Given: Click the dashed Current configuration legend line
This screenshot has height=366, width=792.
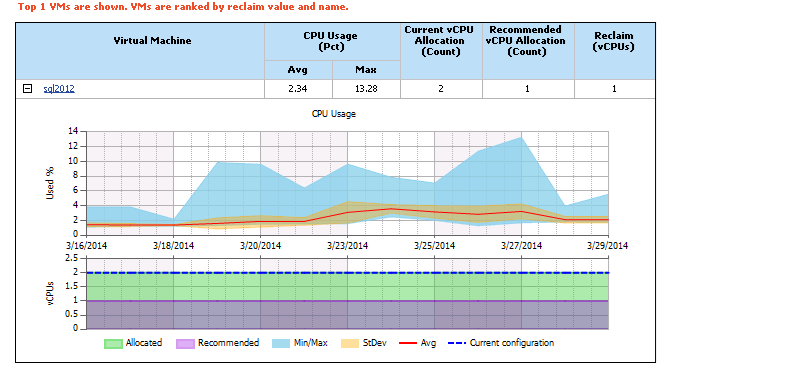Looking at the screenshot, I should click(458, 343).
